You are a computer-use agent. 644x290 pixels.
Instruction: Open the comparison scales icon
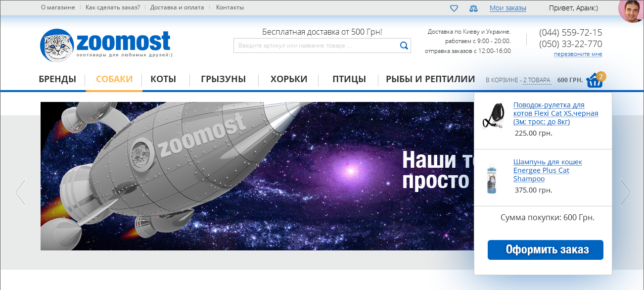pyautogui.click(x=474, y=8)
